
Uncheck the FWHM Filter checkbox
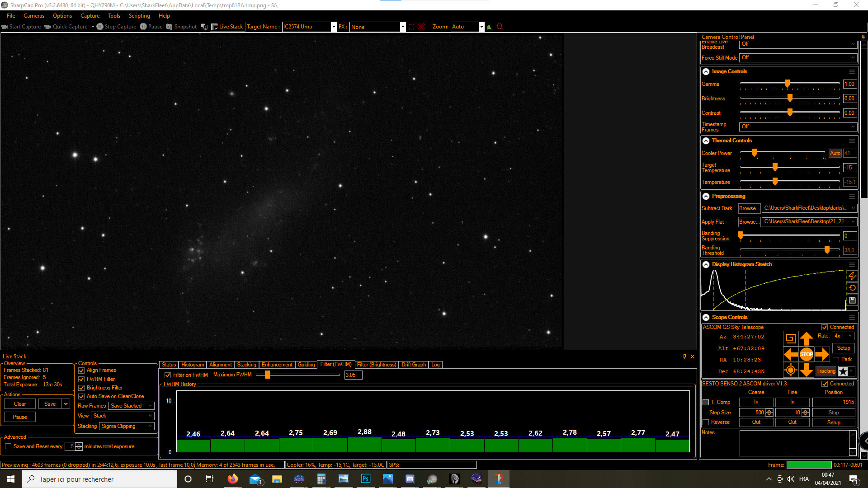pos(82,379)
